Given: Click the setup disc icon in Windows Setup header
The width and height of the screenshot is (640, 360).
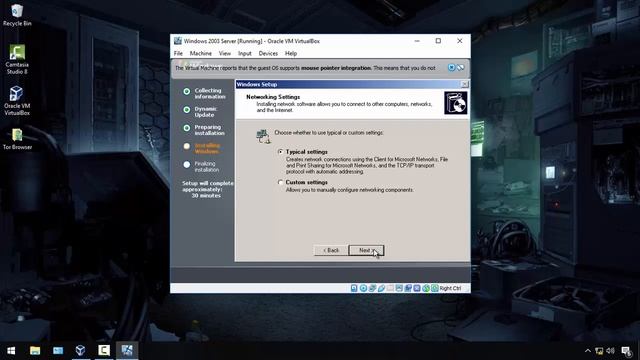Looking at the screenshot, I should coord(456,103).
